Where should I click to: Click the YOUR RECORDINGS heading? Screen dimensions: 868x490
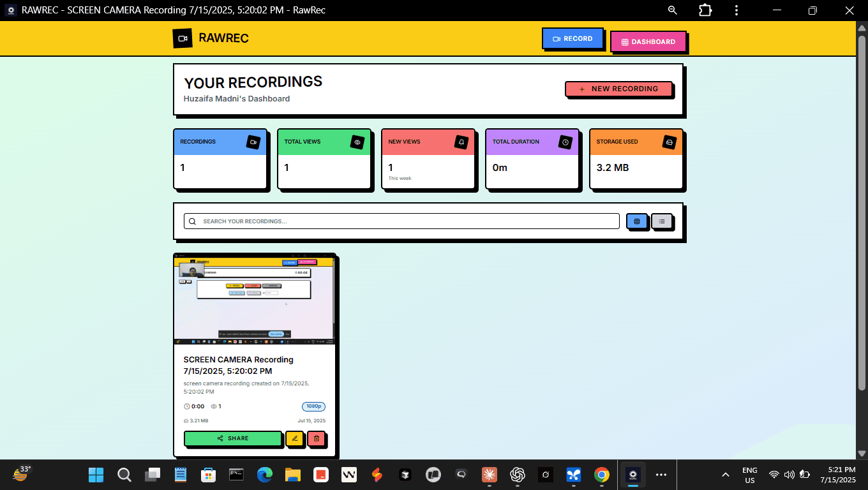click(253, 82)
